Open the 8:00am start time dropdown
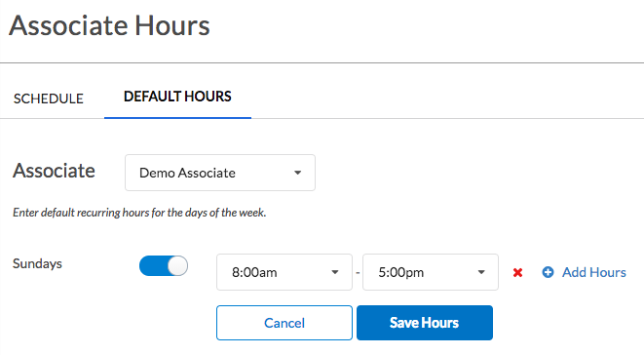 click(x=284, y=272)
